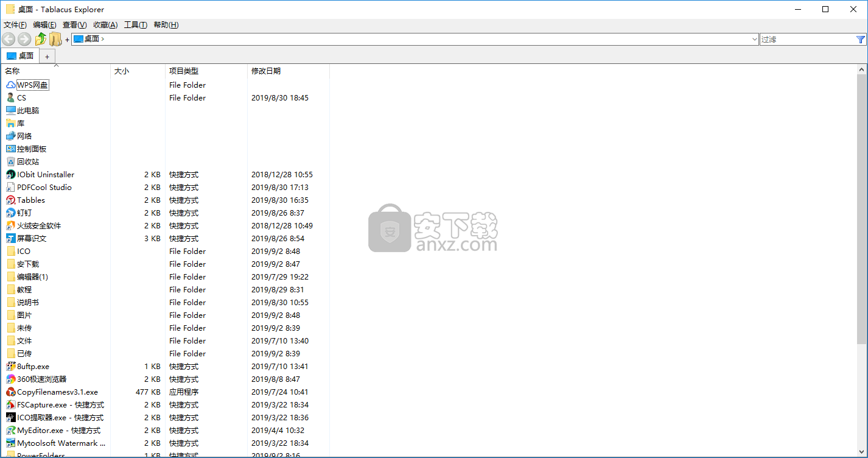
Task: Select the 安下载 folder
Action: tap(23, 264)
